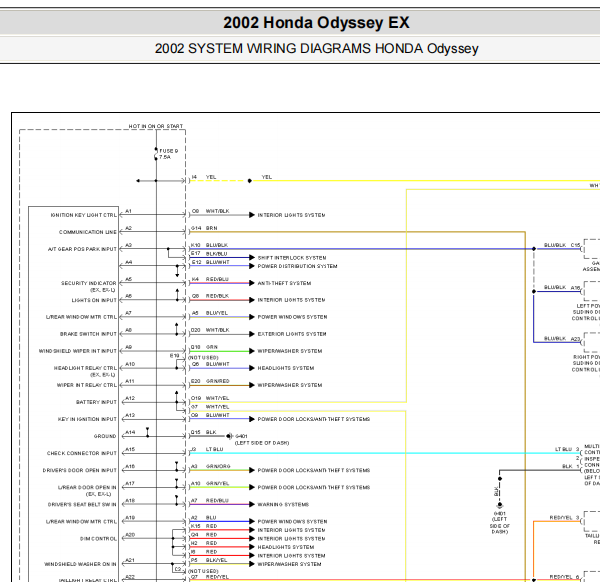Click the "BLK/BLU" wire color label
600x582 pixels.
tap(217, 254)
